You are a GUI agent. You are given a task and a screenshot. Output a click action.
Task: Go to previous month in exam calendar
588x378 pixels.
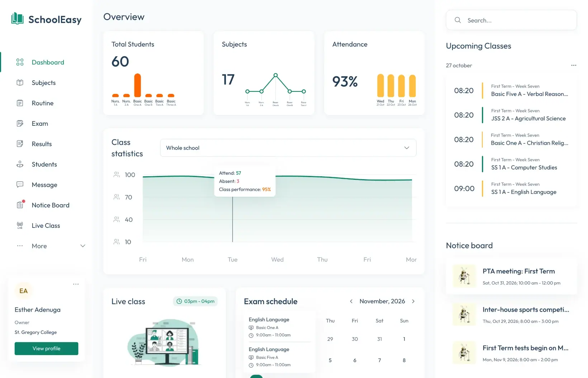[351, 301]
